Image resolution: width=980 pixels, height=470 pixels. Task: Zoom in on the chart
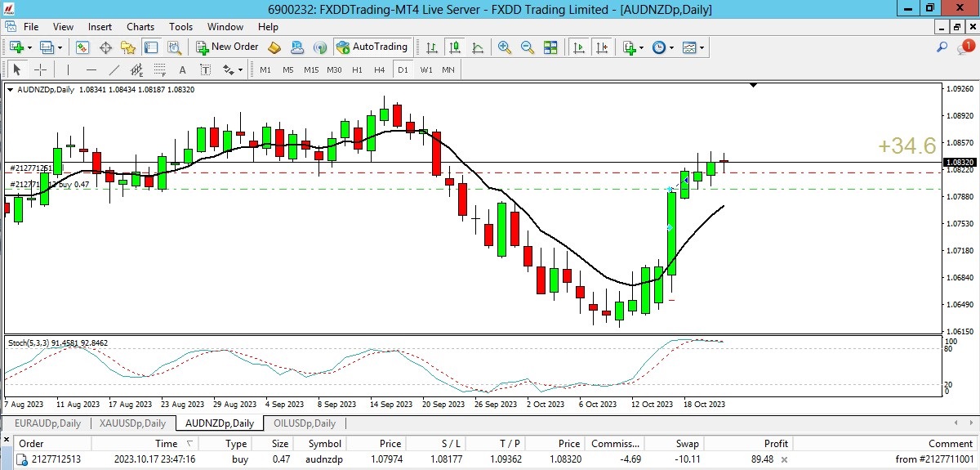505,47
